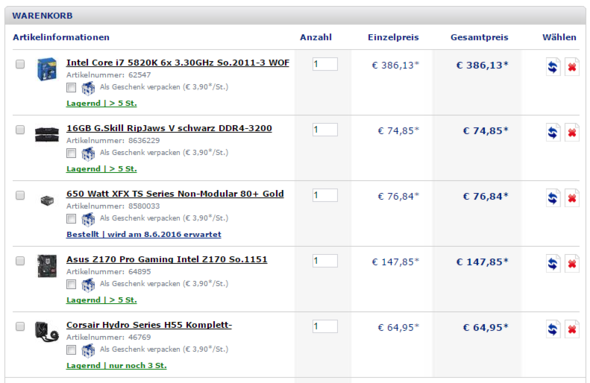
Task: Enable gift wrapping for Asus Z170
Action: point(71,284)
